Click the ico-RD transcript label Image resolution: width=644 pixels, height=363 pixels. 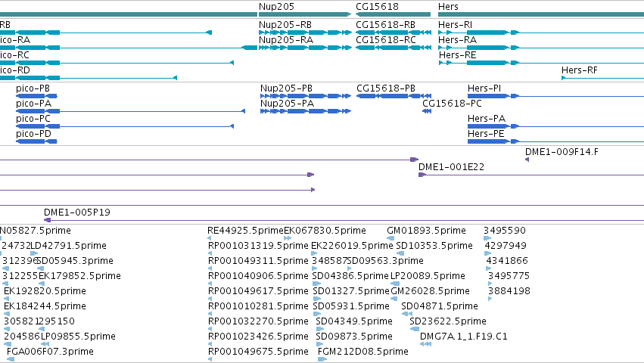(15, 70)
